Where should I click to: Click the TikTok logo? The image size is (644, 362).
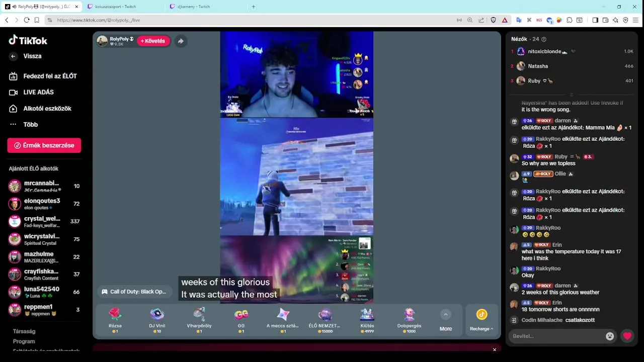click(x=28, y=40)
